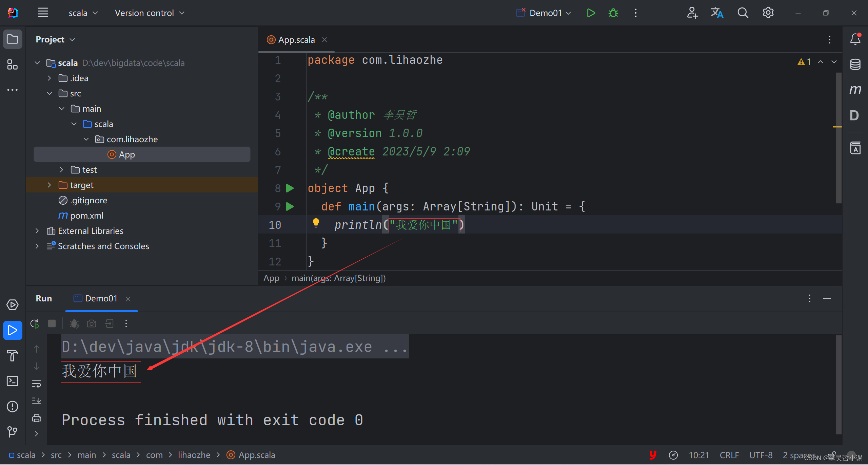Viewport: 868px width, 465px height.
Task: Change CRLF line separator in status bar
Action: [729, 455]
